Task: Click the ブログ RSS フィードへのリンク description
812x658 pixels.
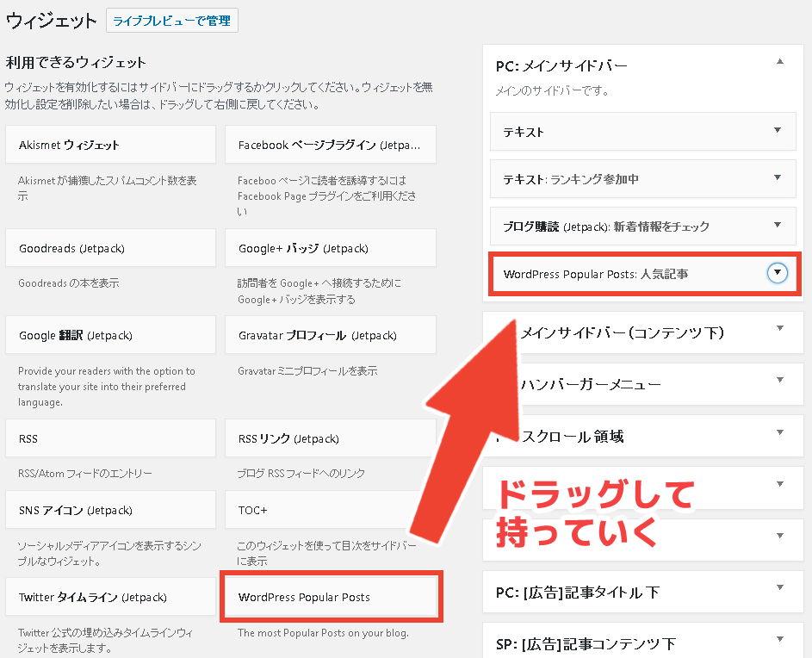Action: [x=301, y=474]
